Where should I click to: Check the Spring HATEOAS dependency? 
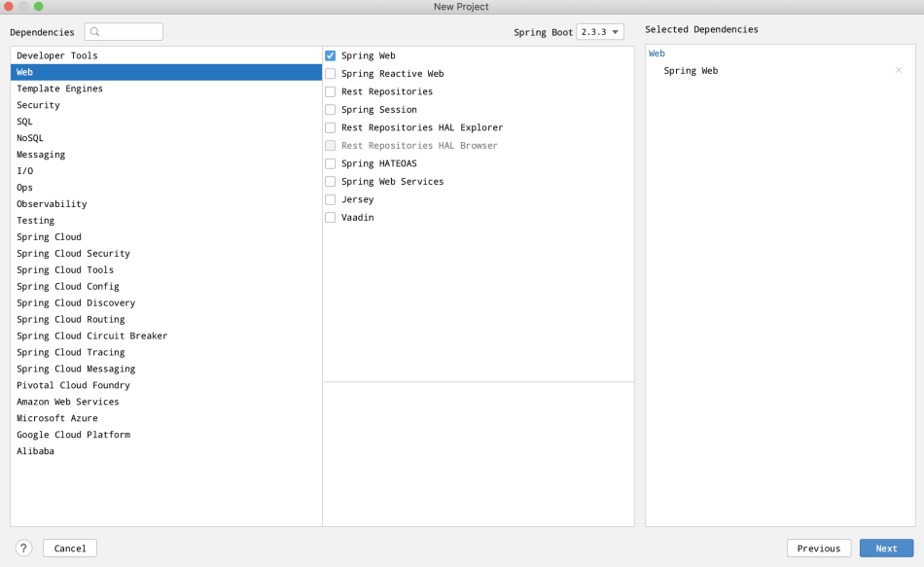click(331, 163)
